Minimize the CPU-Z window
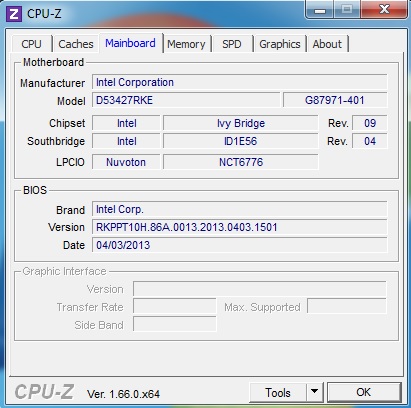The width and height of the screenshot is (411, 408). click(320, 9)
